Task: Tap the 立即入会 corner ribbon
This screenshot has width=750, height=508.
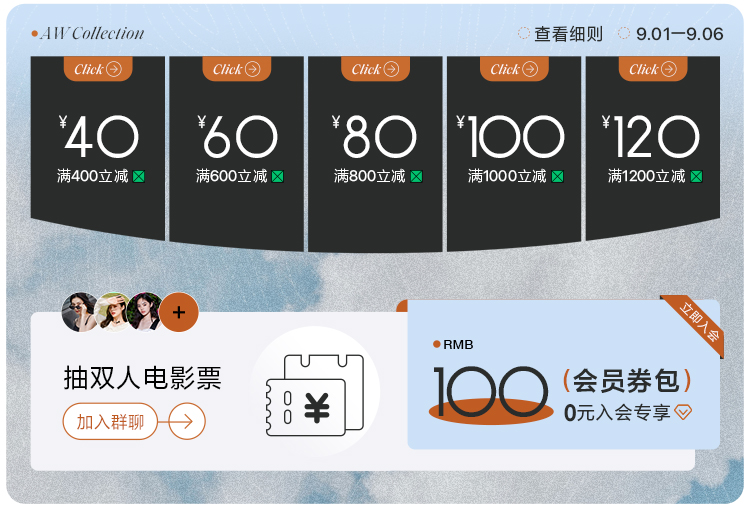Action: click(x=699, y=322)
